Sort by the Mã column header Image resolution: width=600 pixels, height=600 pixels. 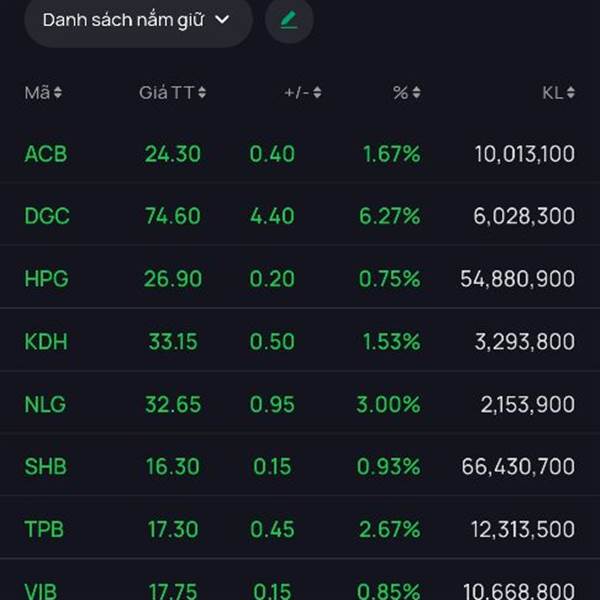coord(43,93)
